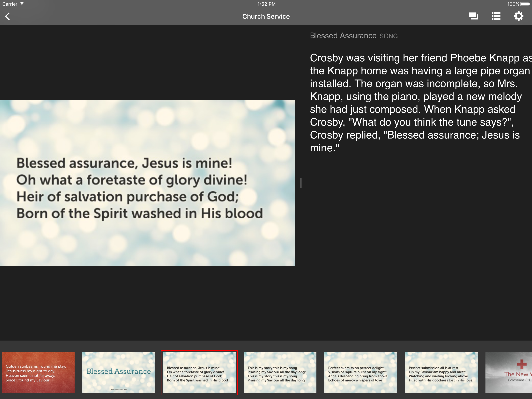Select Blessed Assurance title slide thumbnail
Image resolution: width=532 pixels, height=399 pixels.
[119, 373]
